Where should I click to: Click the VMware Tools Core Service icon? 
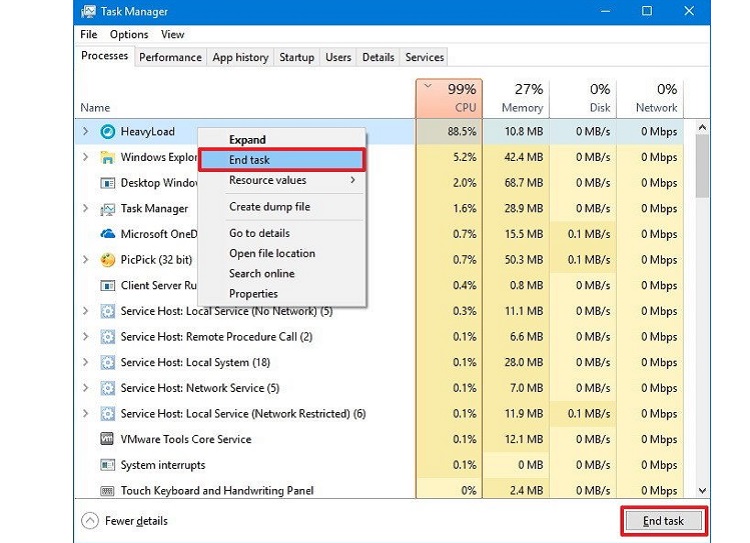coord(108,439)
